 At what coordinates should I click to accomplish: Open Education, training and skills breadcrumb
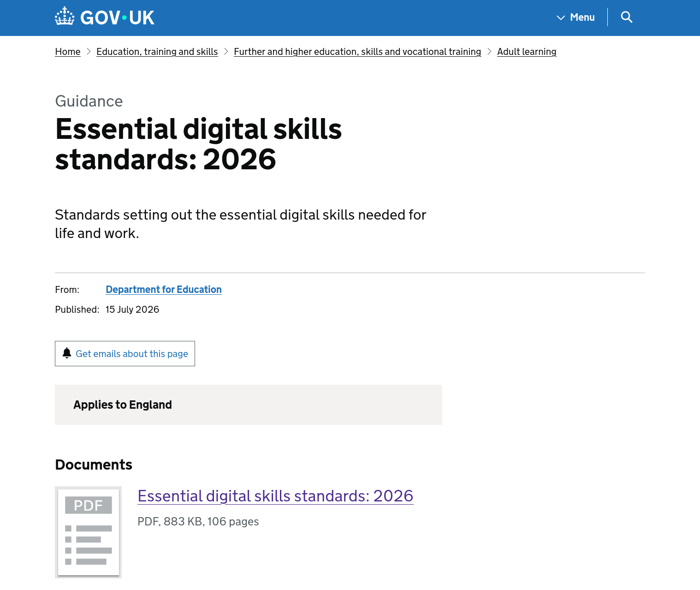click(x=157, y=52)
